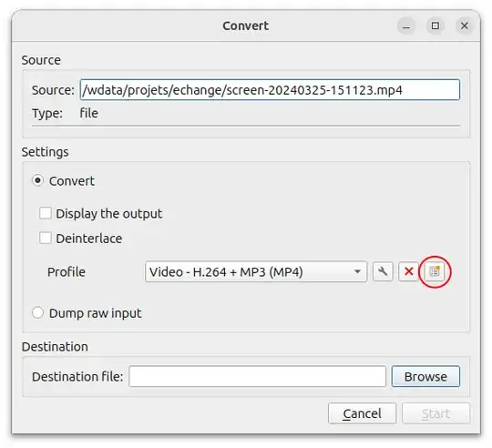Minimize the Convert dialog
This screenshot has height=448, width=492.
tap(406, 26)
